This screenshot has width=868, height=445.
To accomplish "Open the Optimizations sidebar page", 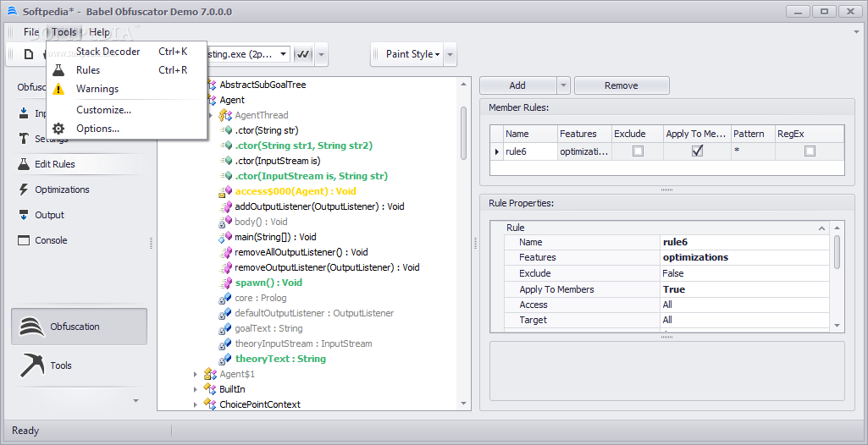I will (78, 190).
